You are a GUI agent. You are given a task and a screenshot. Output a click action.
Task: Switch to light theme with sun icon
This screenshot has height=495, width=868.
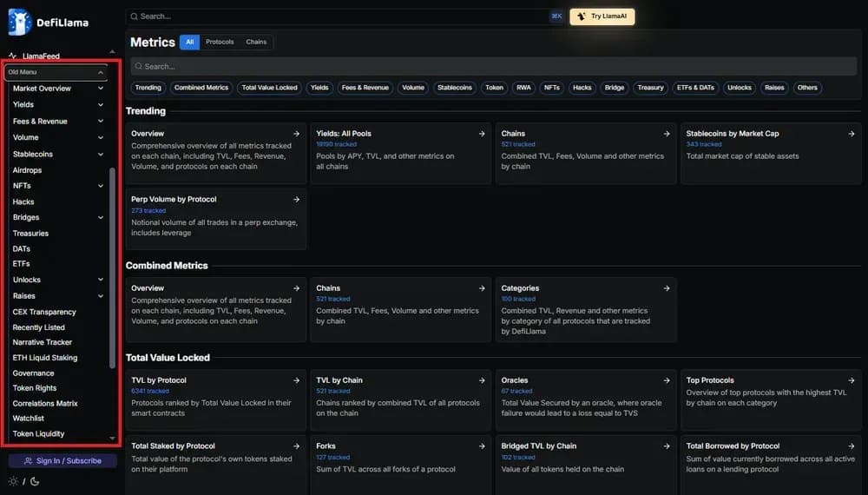click(13, 481)
